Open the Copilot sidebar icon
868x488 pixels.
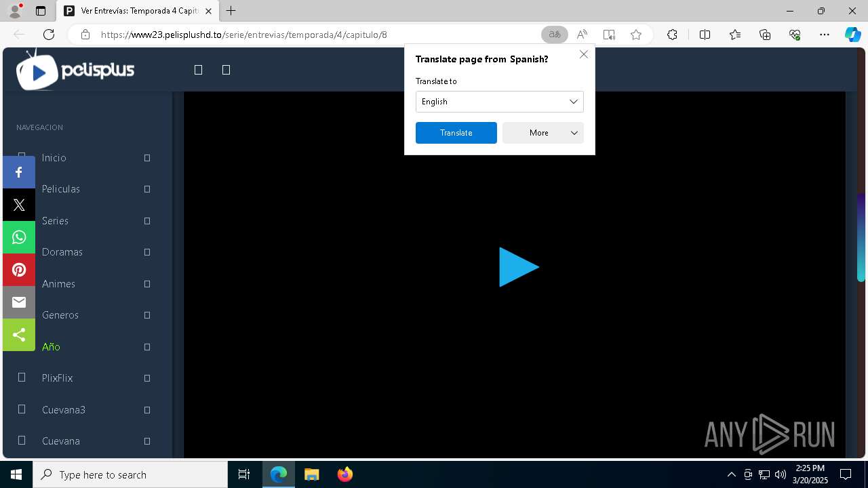click(x=853, y=35)
